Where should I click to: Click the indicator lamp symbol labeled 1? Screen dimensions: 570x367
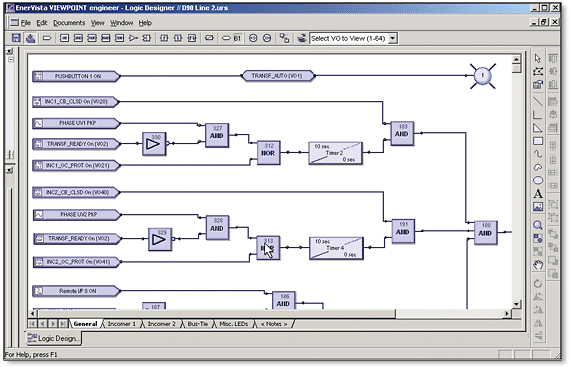pyautogui.click(x=483, y=76)
